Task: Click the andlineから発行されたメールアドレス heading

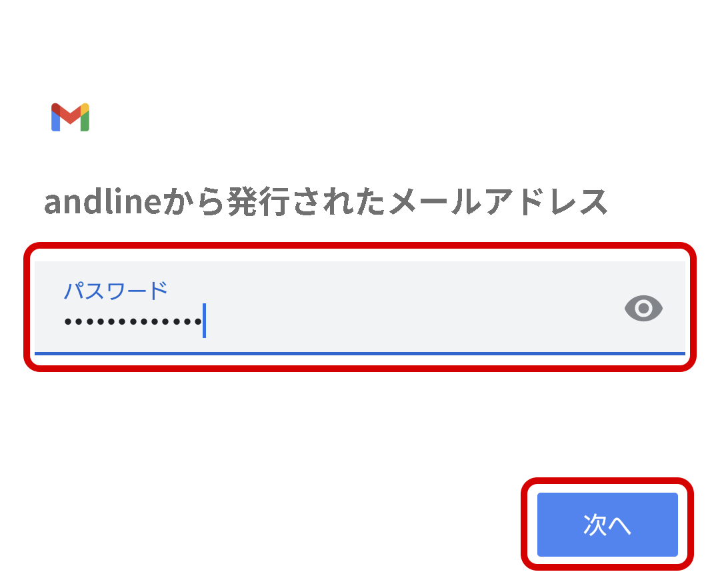Action: (x=325, y=202)
